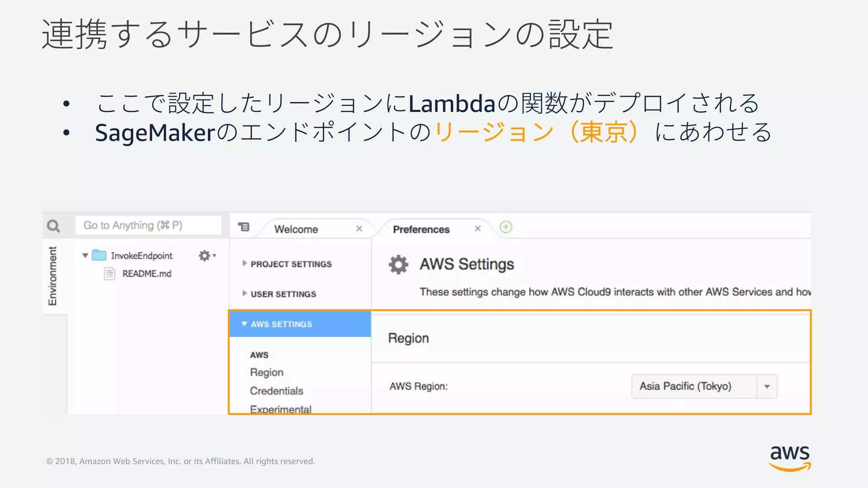This screenshot has height=488, width=868.
Task: Close the Welcome tab
Action: [359, 229]
